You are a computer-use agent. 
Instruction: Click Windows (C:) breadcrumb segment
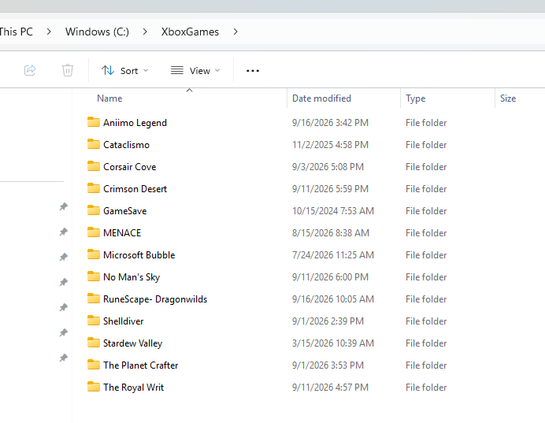[97, 32]
